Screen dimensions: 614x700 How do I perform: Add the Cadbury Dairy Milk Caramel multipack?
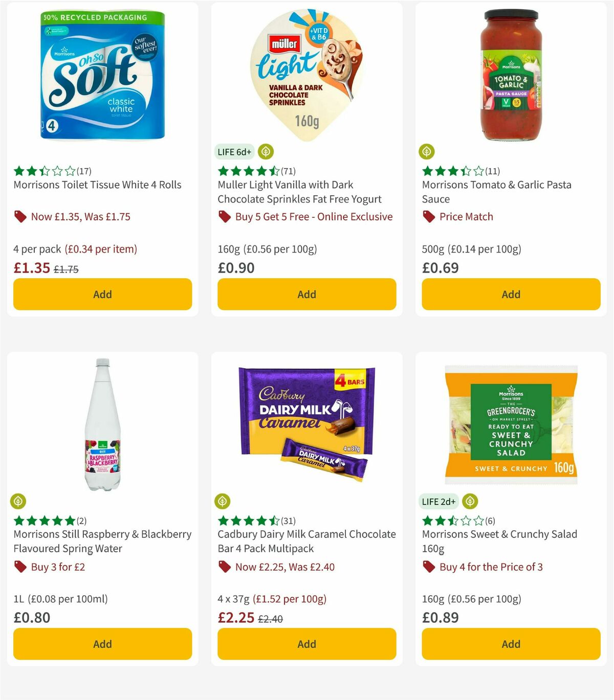306,644
